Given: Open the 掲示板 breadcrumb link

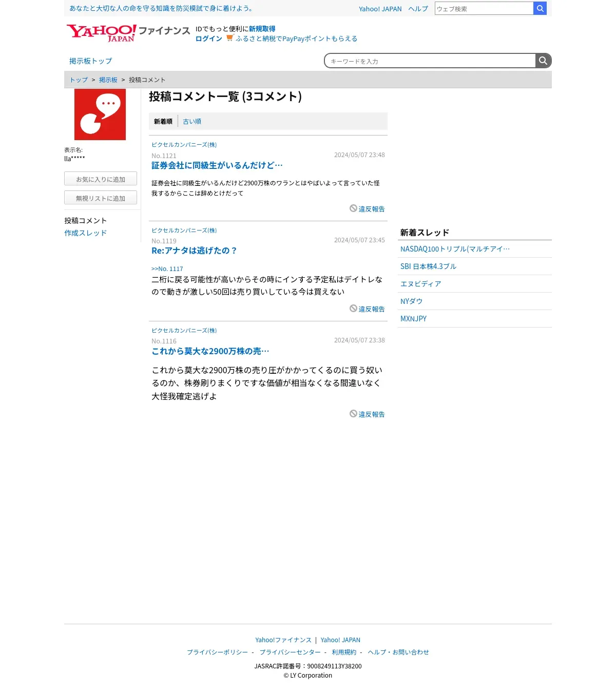Looking at the screenshot, I should (108, 80).
